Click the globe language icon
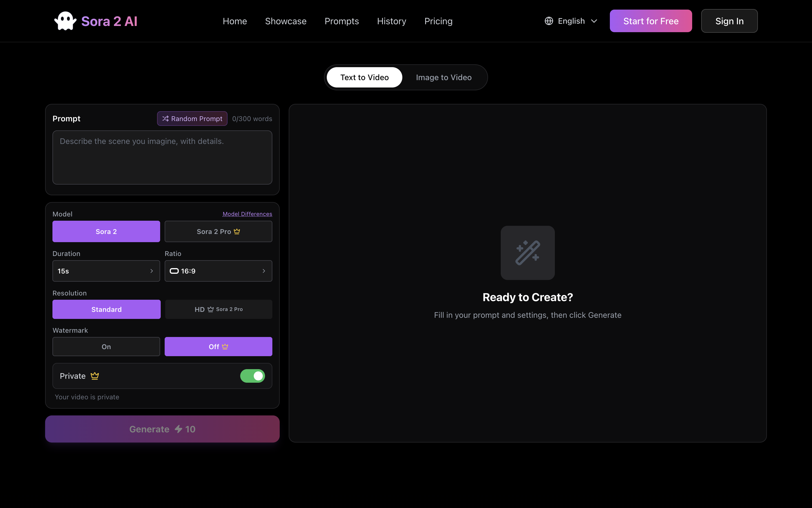812x508 pixels. [549, 21]
